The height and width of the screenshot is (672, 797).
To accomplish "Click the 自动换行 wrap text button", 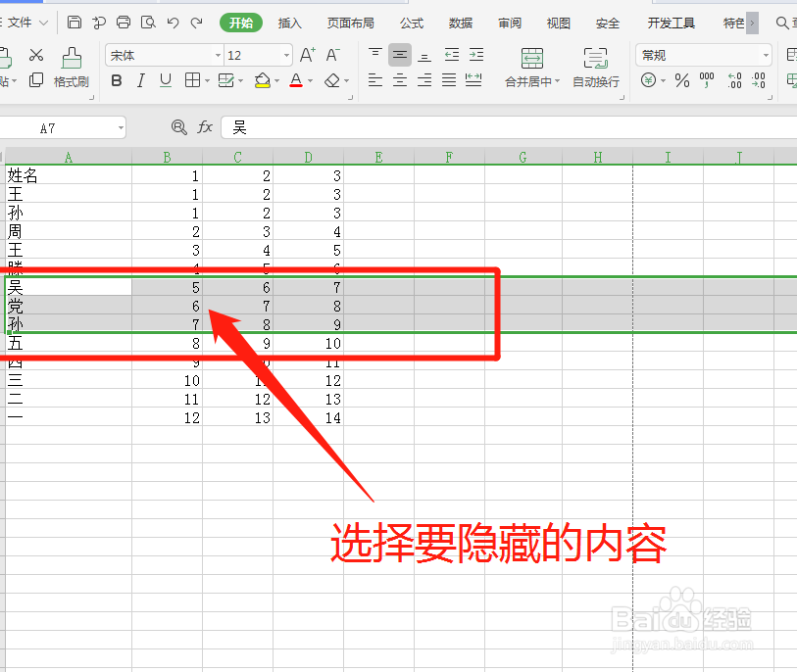I will (596, 69).
